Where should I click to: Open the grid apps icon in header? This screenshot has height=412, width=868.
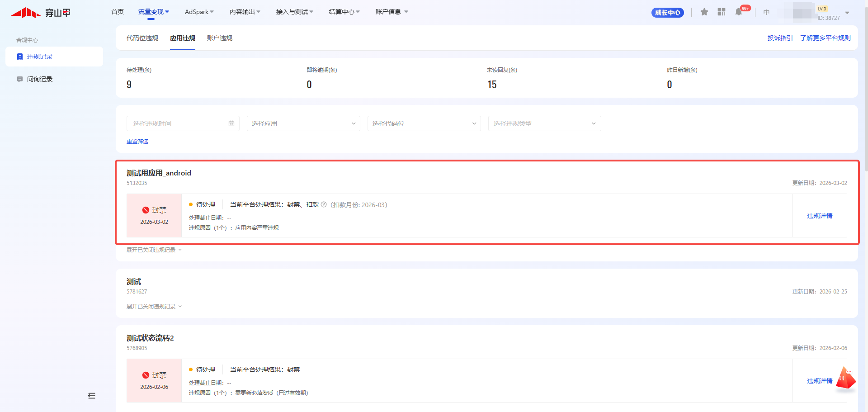click(721, 12)
